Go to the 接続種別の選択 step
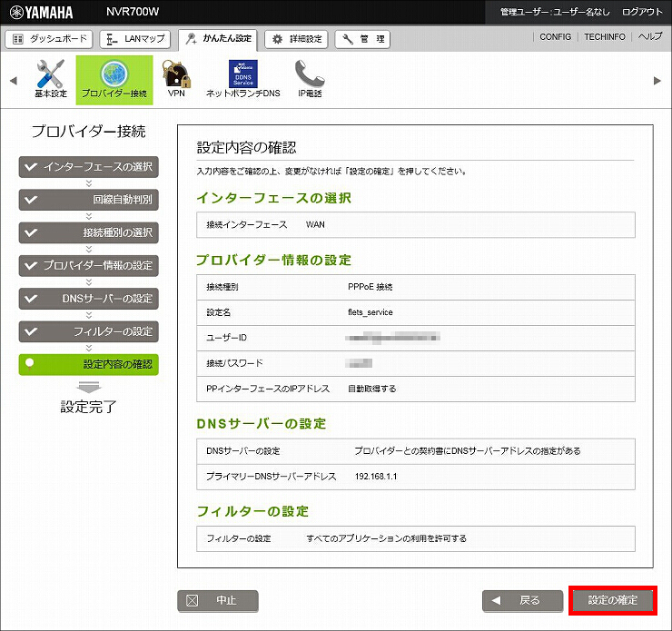The height and width of the screenshot is (631, 672). [x=89, y=232]
